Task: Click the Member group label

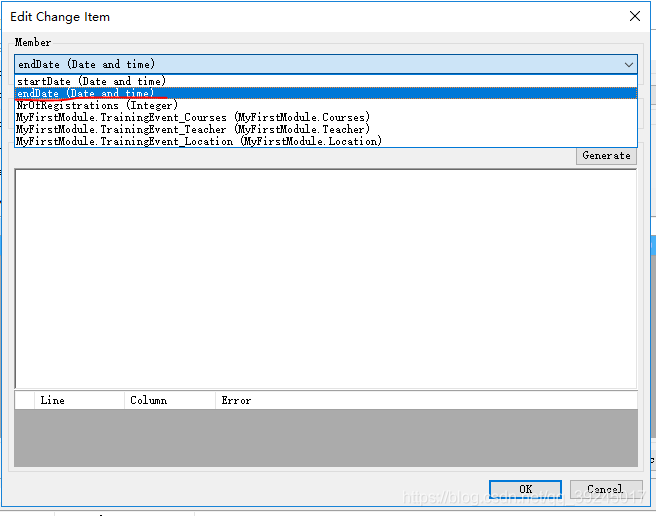Action: (33, 43)
